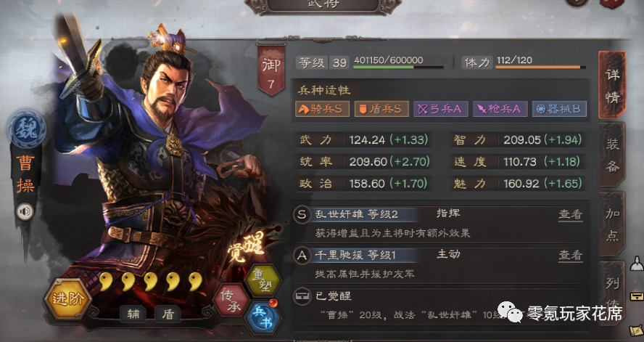
Task: Switch to the 详情 tab
Action: pos(612,86)
